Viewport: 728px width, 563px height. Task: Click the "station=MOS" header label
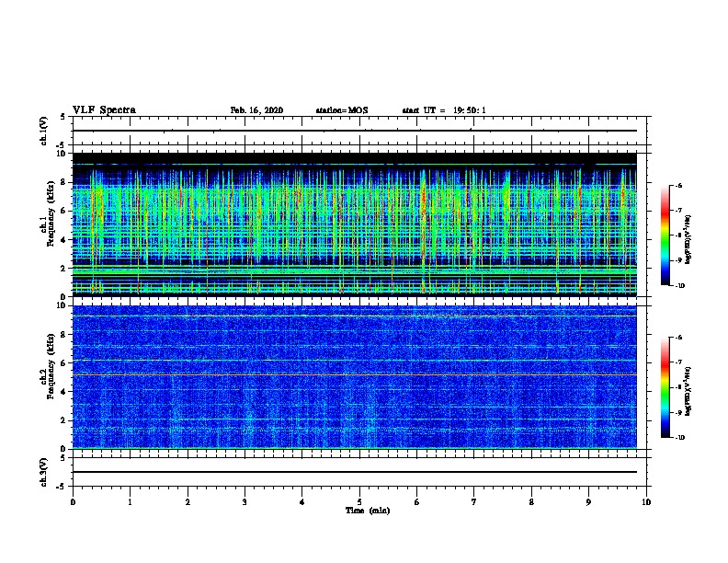pyautogui.click(x=342, y=110)
